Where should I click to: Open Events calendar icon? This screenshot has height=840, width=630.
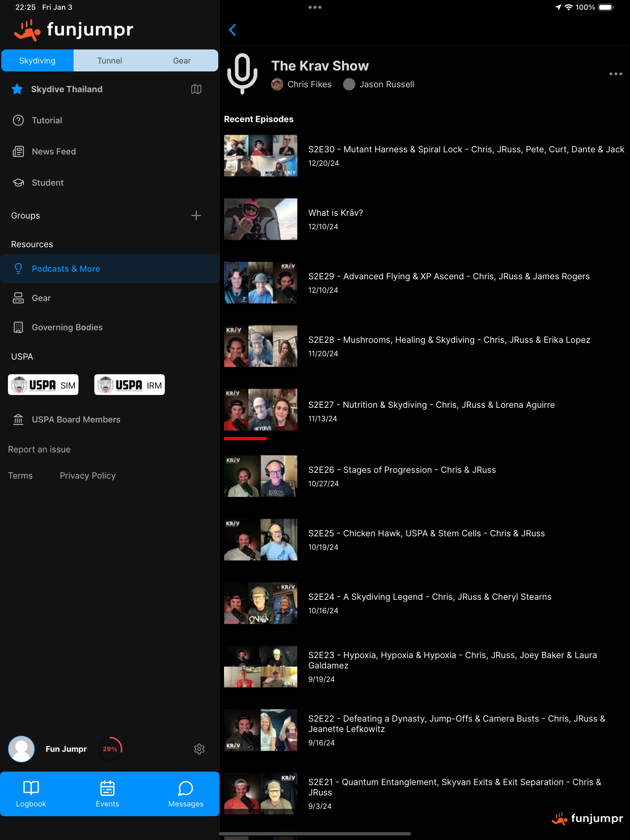tap(107, 794)
